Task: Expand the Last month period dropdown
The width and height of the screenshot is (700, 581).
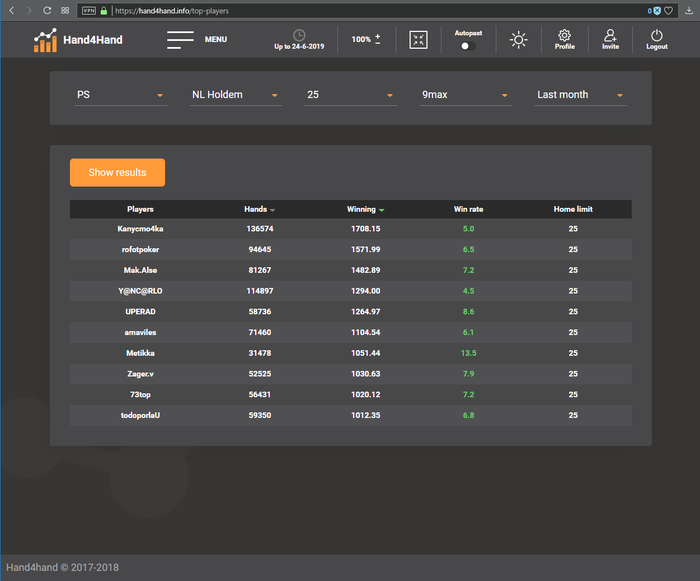Action: click(580, 95)
